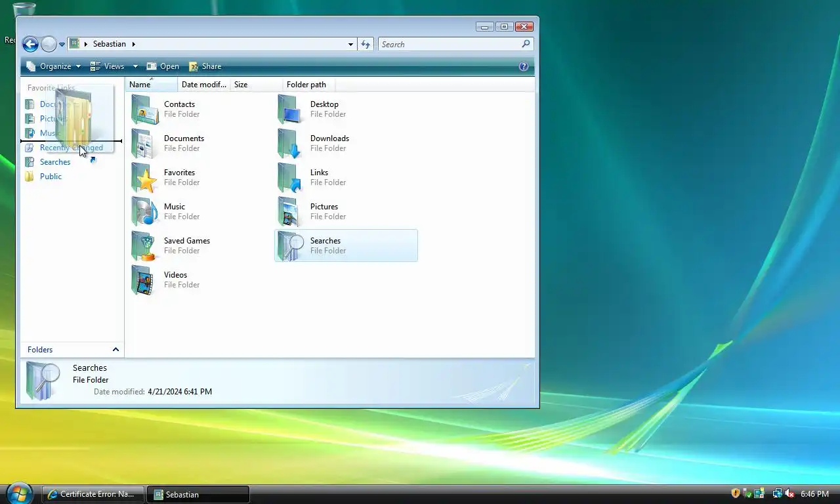Select the Music folder icon in file list
This screenshot has width=840, height=504.
145,211
